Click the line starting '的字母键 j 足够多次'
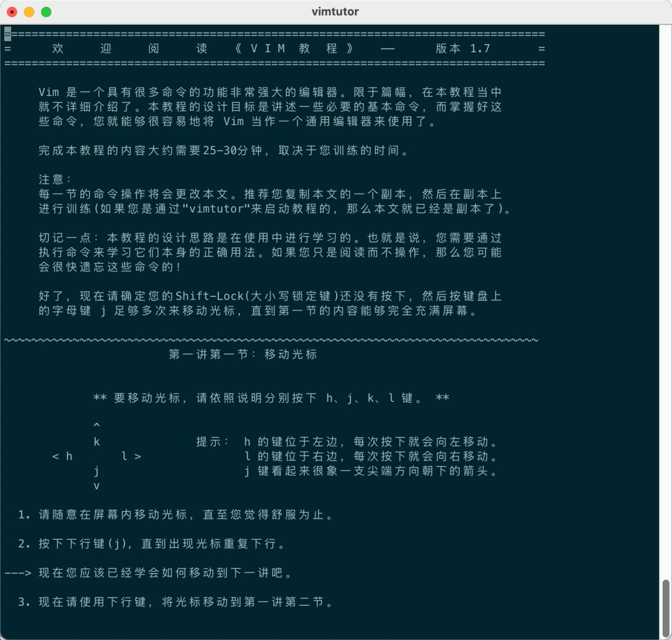 (258, 311)
